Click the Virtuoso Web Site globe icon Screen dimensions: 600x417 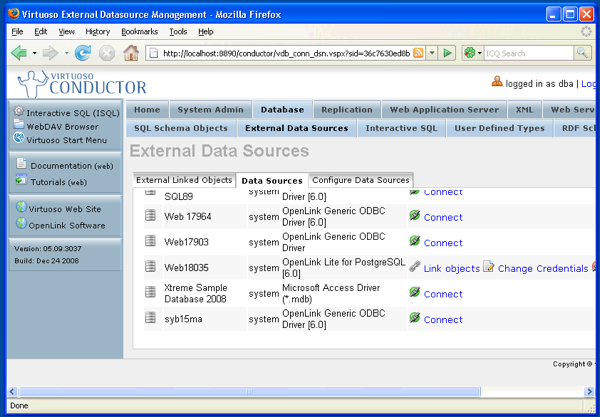(21, 207)
